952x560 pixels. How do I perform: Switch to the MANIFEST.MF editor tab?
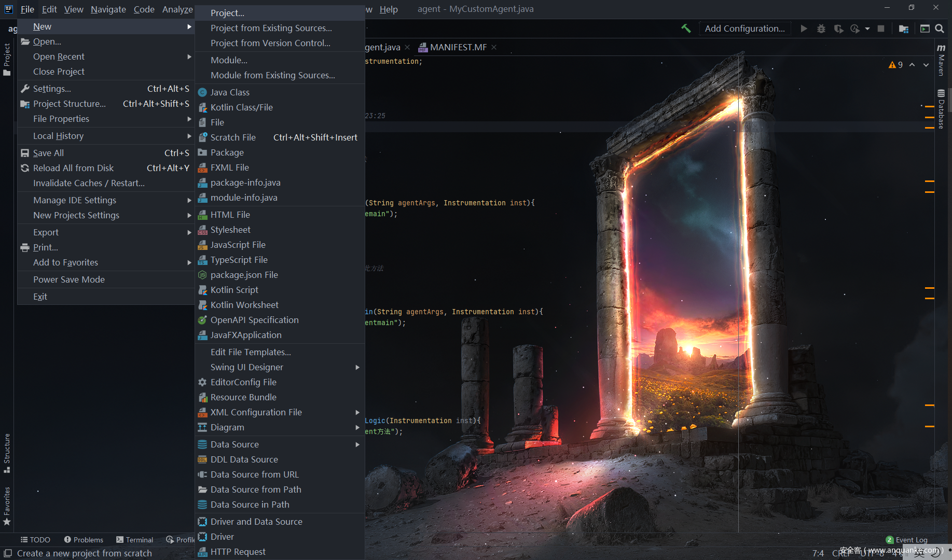[x=458, y=47]
